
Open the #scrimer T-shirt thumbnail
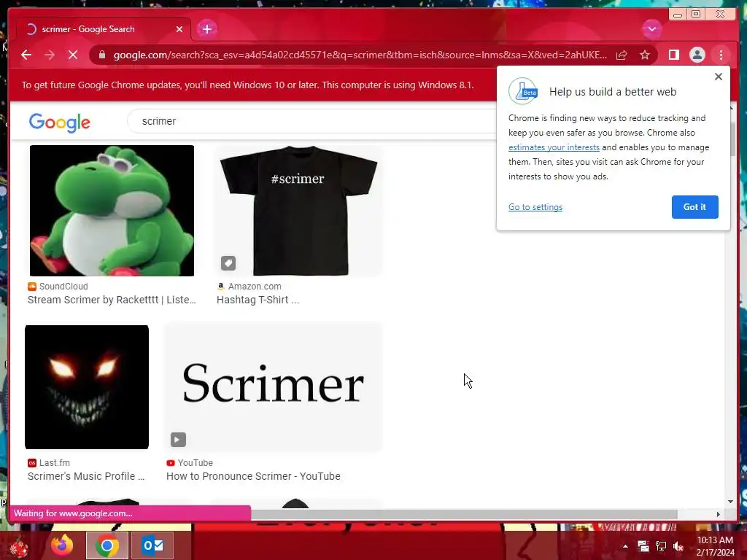[x=298, y=211]
